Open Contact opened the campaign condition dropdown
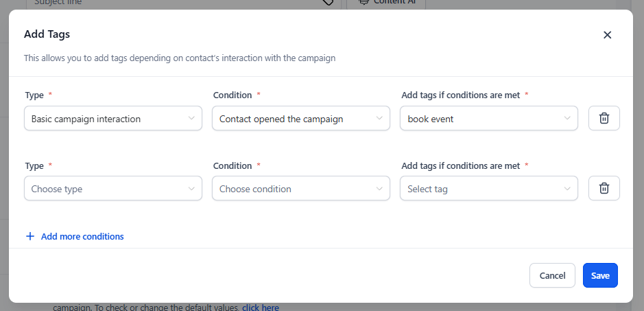The width and height of the screenshot is (644, 311). click(301, 119)
